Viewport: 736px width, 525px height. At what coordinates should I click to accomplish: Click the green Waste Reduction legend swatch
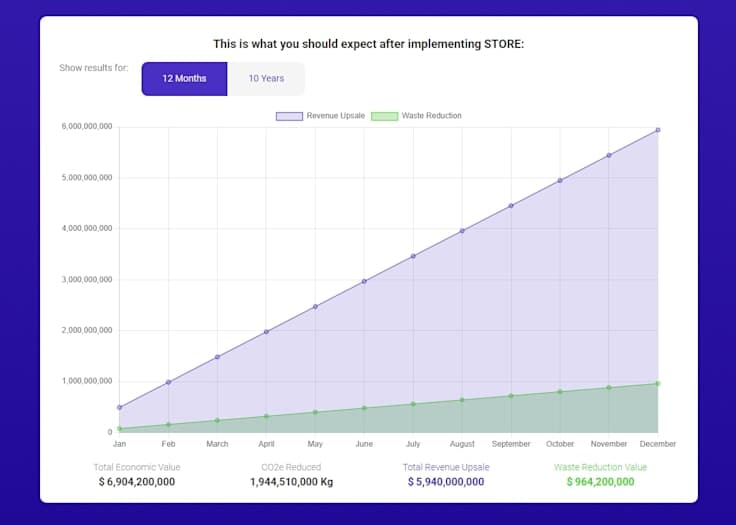point(384,116)
